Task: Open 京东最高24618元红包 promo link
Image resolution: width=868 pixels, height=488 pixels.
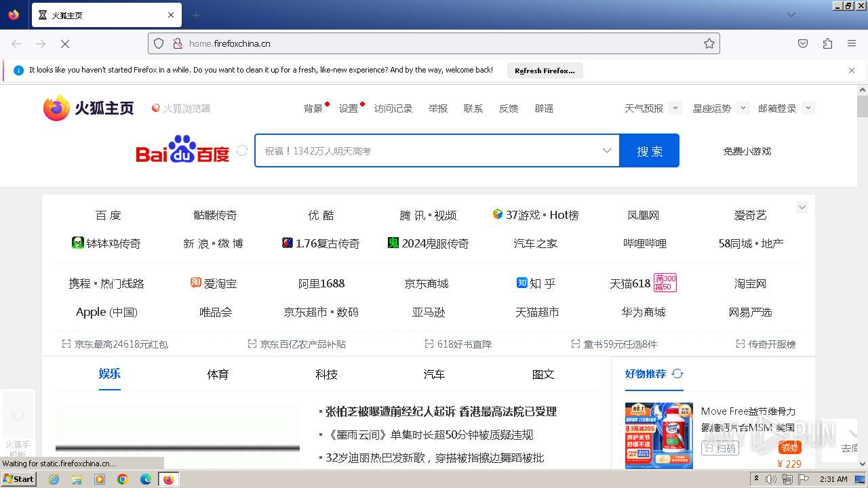Action: coord(115,344)
